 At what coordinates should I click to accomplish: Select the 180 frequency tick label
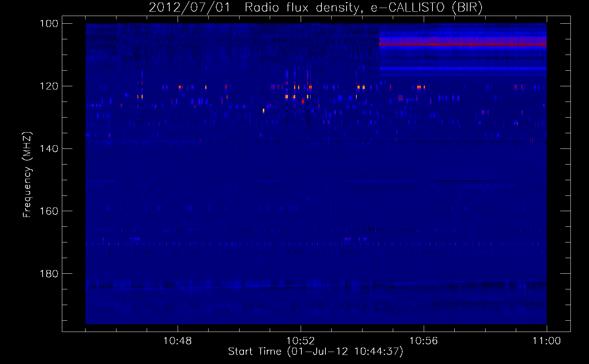point(49,274)
